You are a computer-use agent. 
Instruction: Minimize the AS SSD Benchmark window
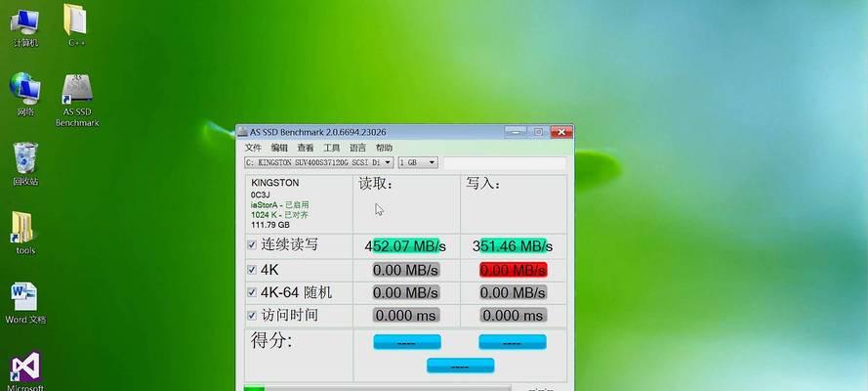point(515,132)
